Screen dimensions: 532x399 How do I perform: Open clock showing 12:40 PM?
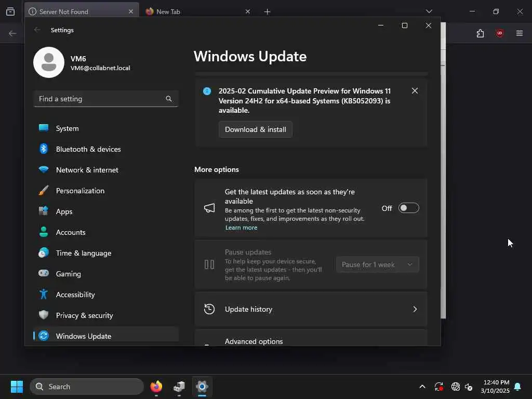click(x=495, y=387)
